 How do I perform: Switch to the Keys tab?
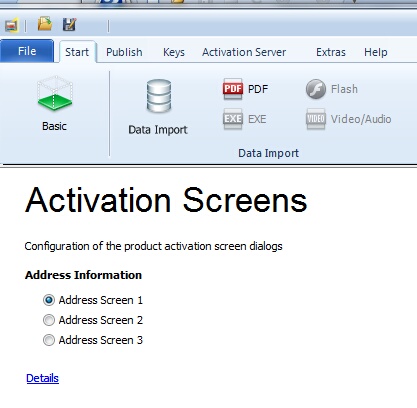(174, 52)
